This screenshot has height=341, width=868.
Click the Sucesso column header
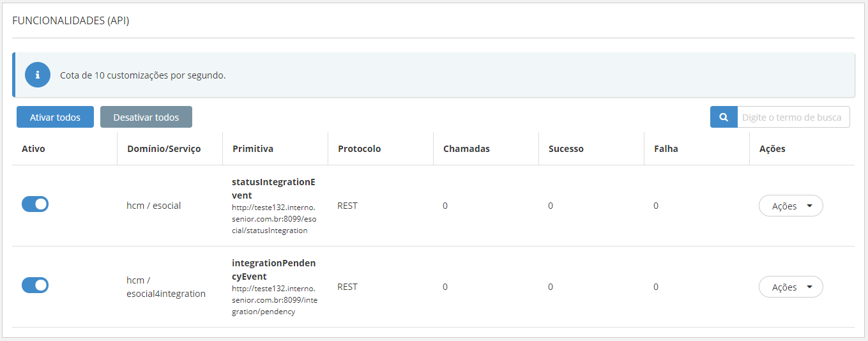pyautogui.click(x=566, y=149)
